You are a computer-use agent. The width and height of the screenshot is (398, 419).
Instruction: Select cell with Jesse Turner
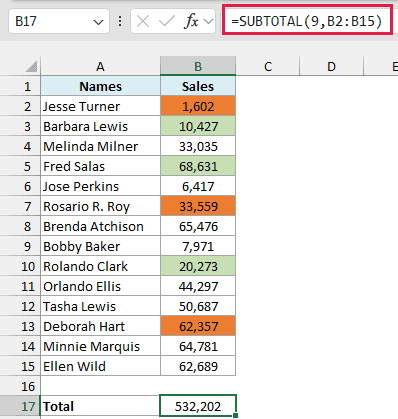[x=100, y=106]
